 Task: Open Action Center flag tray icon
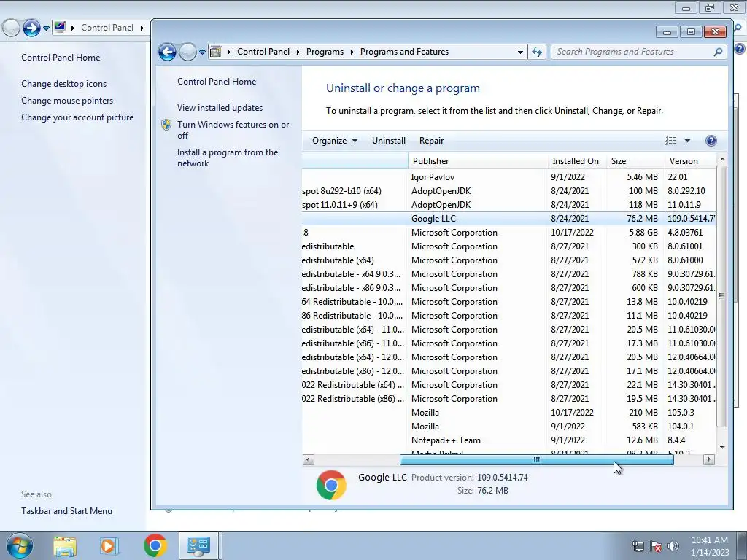(x=656, y=546)
